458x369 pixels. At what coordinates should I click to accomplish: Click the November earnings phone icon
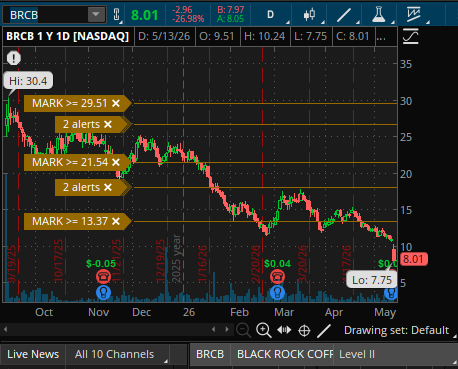coord(103,277)
